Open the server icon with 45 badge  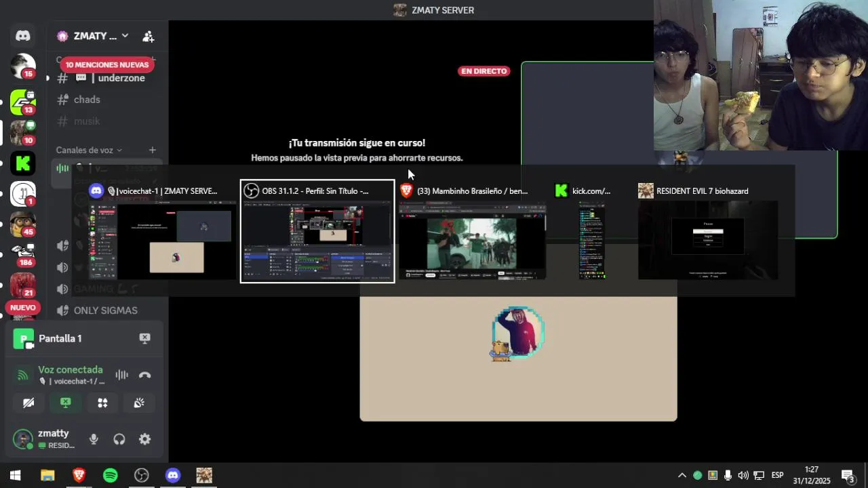pos(23,224)
